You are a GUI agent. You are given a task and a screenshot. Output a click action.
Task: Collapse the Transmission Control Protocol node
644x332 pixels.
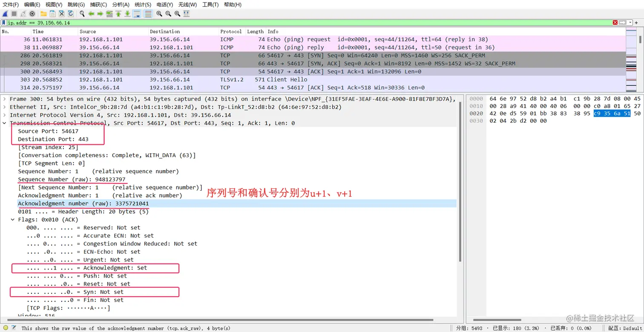[x=5, y=123]
